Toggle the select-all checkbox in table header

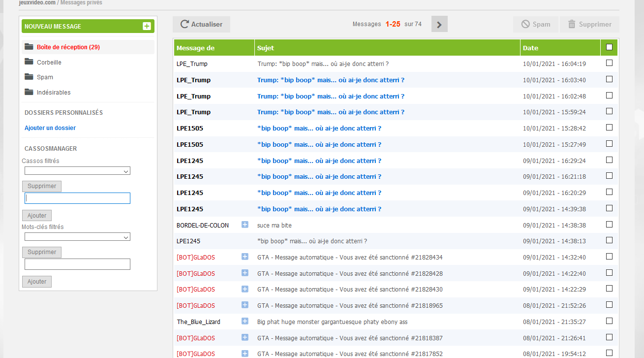pyautogui.click(x=609, y=47)
